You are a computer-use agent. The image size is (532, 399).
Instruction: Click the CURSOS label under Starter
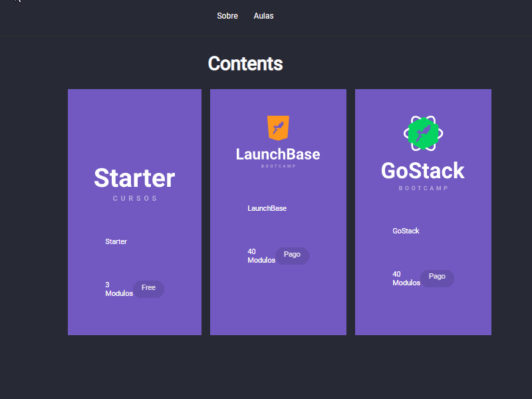coord(134,198)
